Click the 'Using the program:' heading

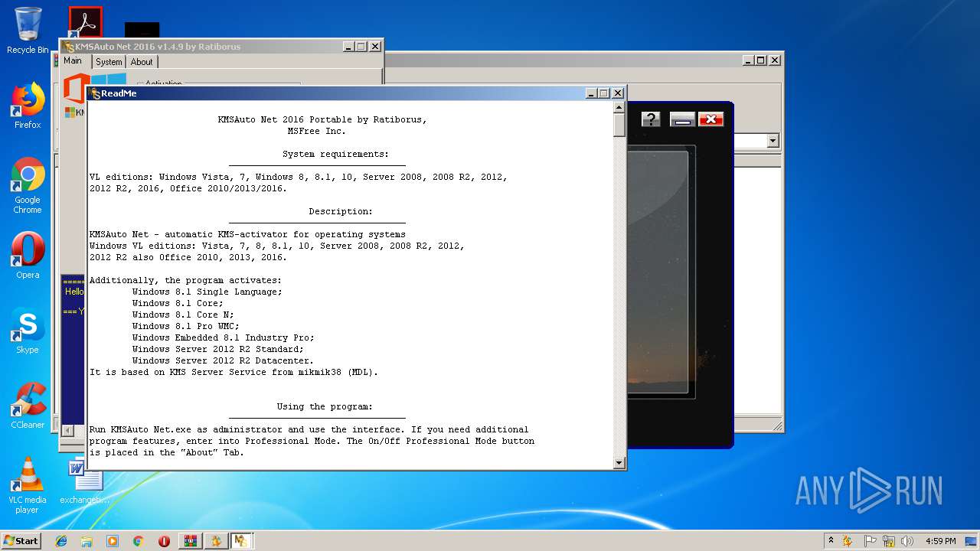pos(325,406)
